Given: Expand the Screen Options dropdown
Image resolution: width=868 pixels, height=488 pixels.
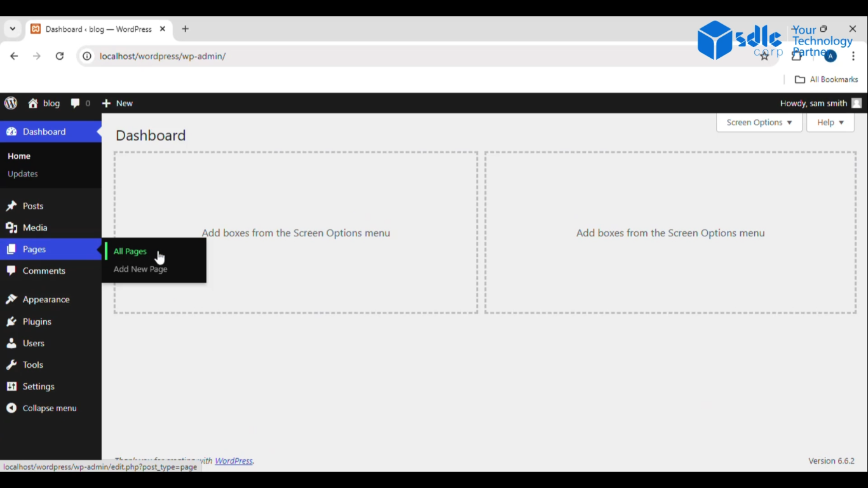Looking at the screenshot, I should click(759, 123).
